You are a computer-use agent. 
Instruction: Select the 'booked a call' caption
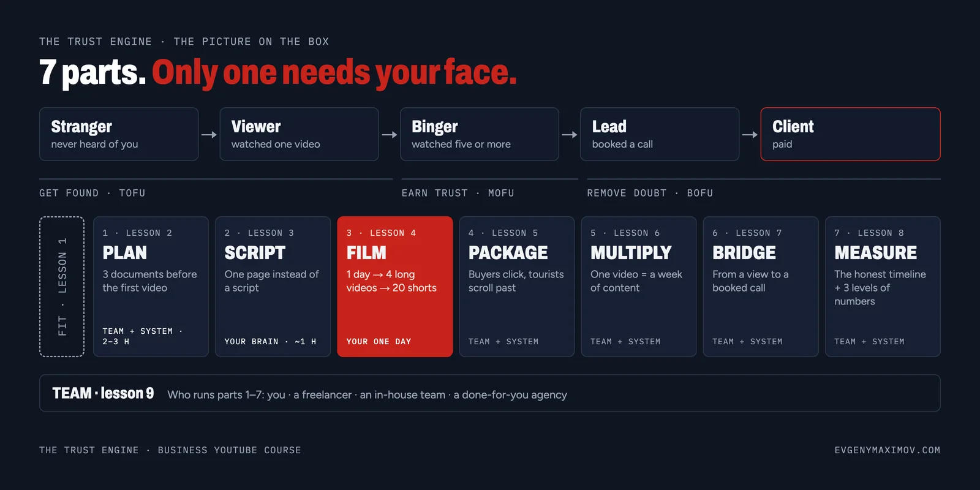click(622, 145)
